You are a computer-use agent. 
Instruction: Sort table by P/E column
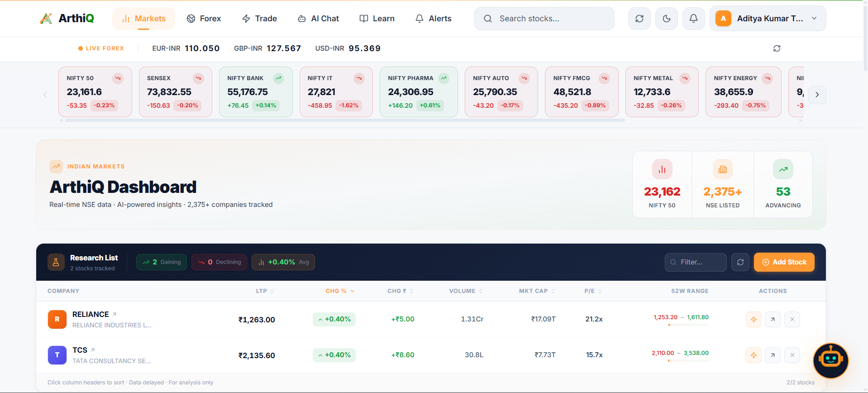593,291
